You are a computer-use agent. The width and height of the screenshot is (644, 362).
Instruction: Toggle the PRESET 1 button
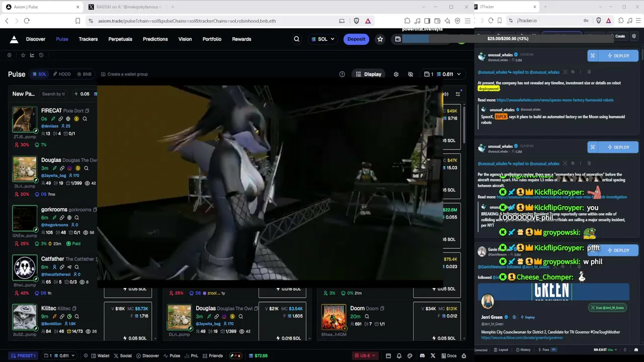[23, 356]
